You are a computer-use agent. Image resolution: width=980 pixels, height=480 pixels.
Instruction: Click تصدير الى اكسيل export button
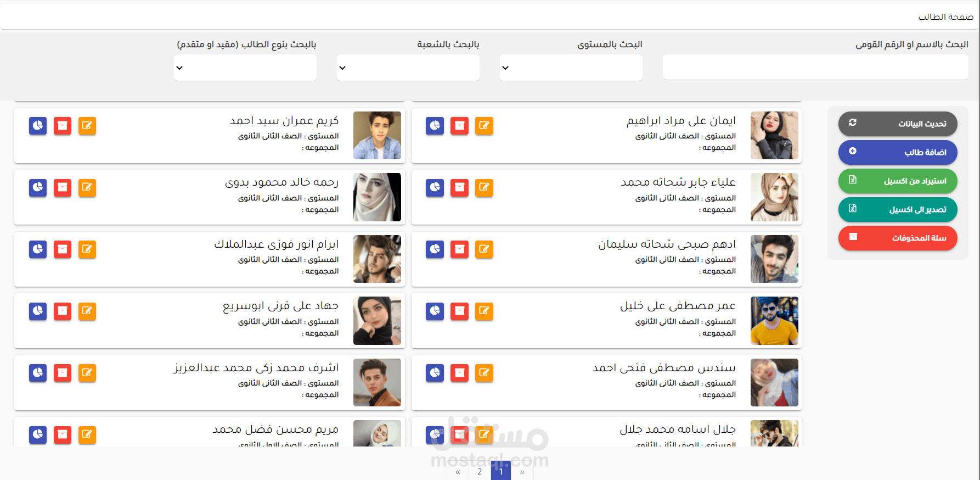coord(898,209)
